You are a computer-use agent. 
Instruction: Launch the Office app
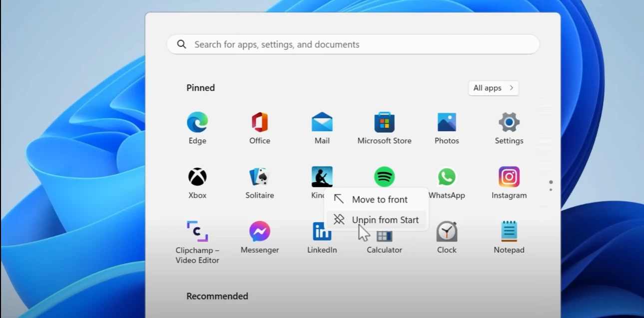(259, 122)
